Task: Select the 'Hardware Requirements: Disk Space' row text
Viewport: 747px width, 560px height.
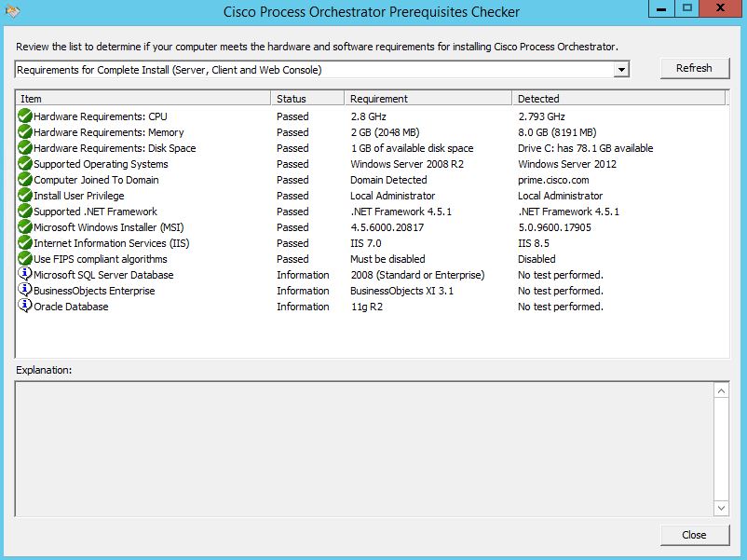Action: click(115, 148)
